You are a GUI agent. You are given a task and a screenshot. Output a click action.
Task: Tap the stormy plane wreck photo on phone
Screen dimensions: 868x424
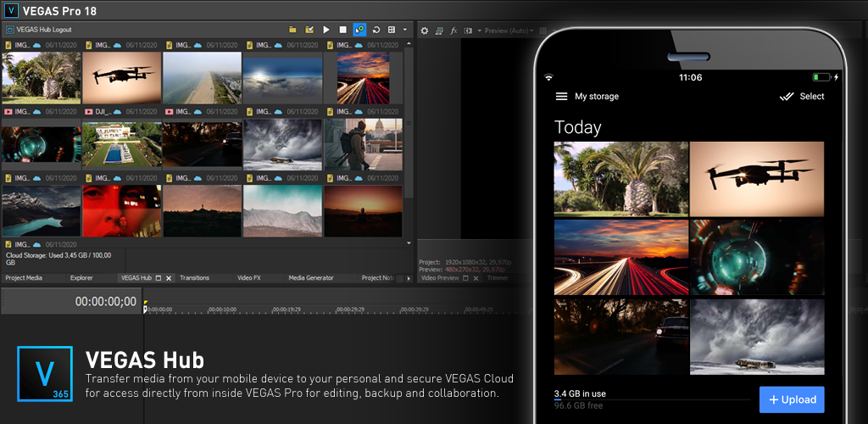[757, 337]
